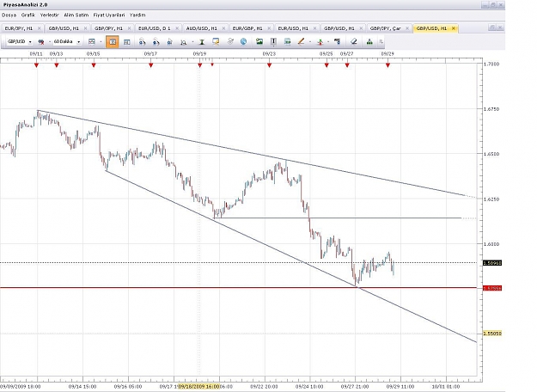Open the Yerleştir menu
Screen dimensions: 537x392
(x=50, y=15)
